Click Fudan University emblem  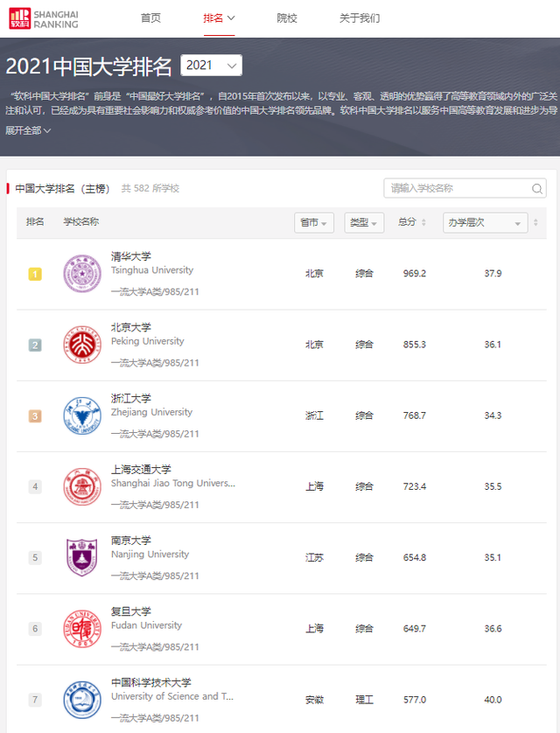pos(82,629)
